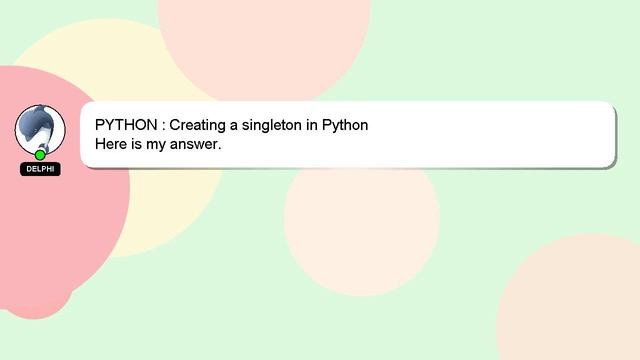Click the word PYTHON in uppercase
This screenshot has width=640, height=360.
126,125
